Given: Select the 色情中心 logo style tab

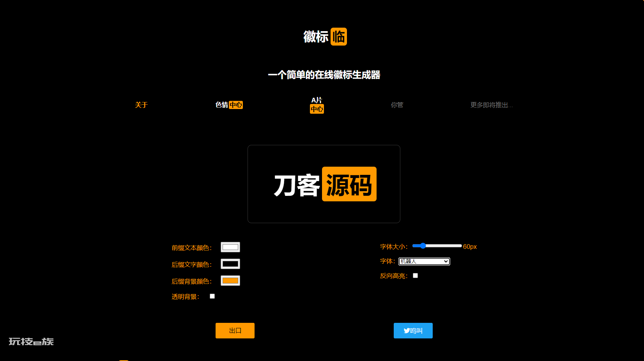Looking at the screenshot, I should tap(229, 105).
